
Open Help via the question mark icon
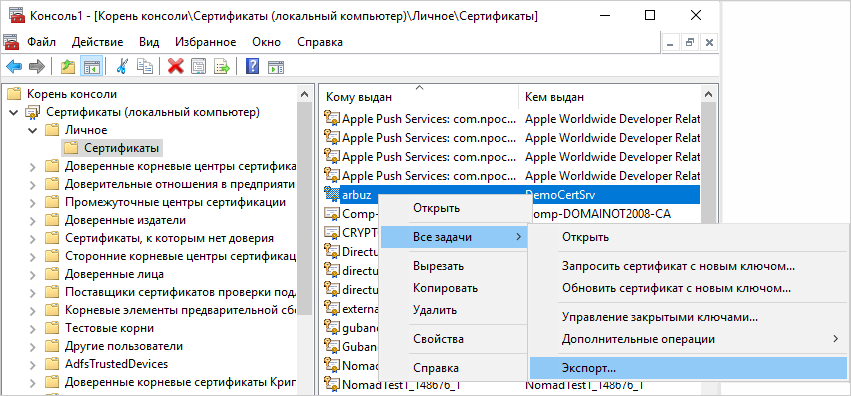[252, 67]
